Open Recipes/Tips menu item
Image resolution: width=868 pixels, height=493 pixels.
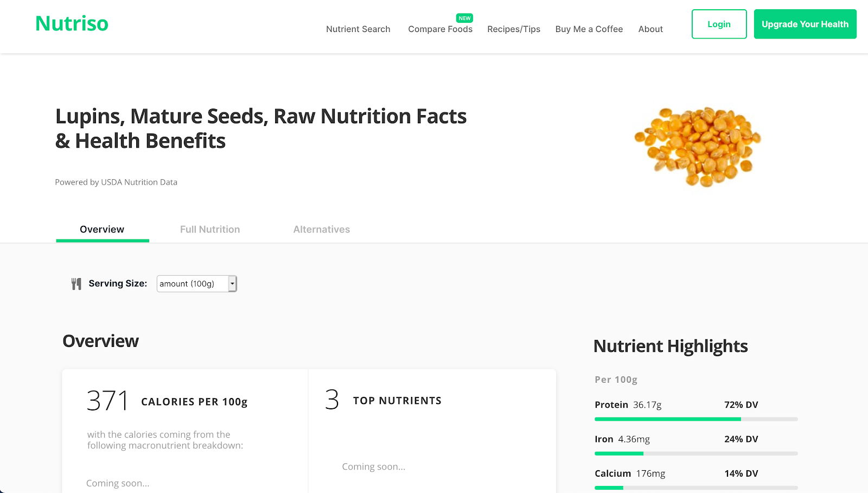[x=514, y=29]
